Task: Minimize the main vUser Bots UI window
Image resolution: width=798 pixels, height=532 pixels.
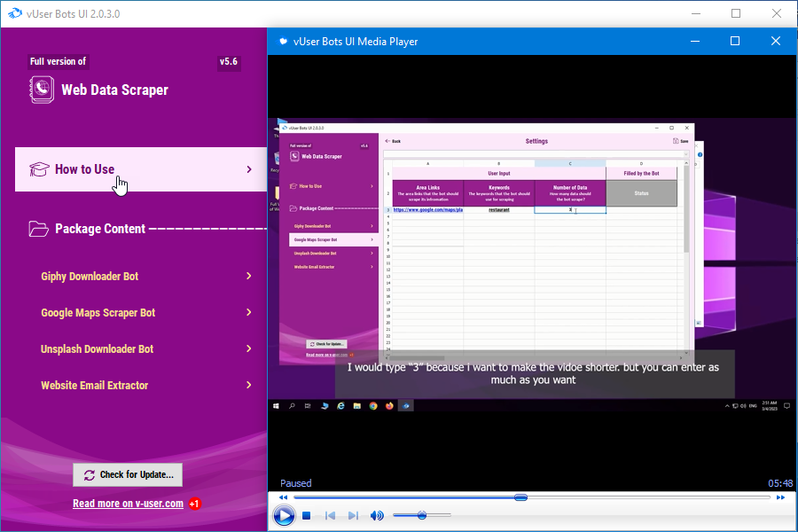Action: coord(696,14)
